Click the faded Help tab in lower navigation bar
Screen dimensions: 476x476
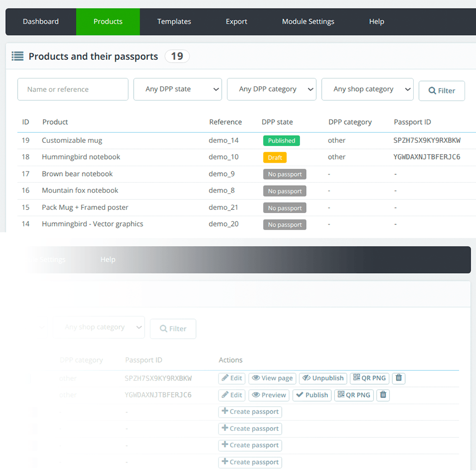(x=108, y=259)
